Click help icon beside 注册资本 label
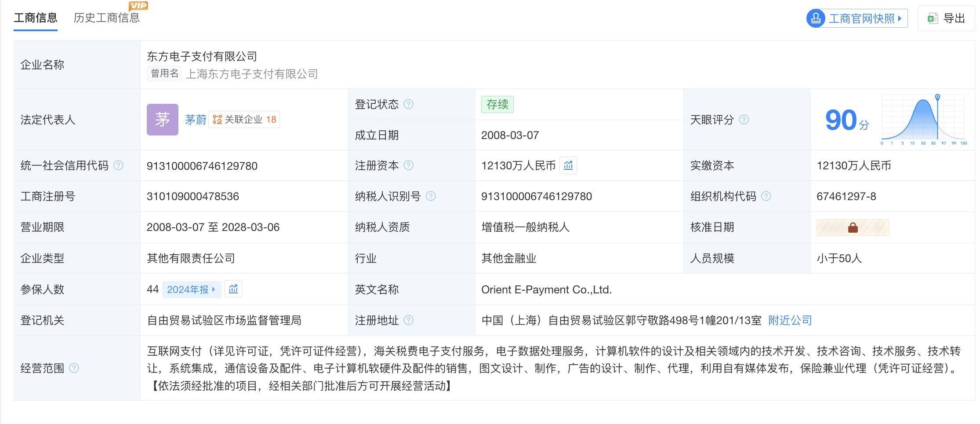 (408, 165)
